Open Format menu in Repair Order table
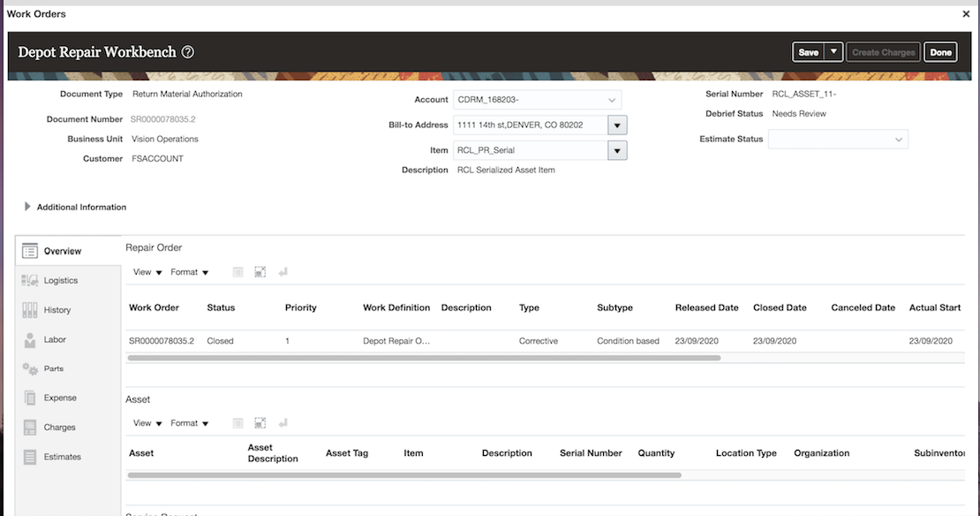 189,273
